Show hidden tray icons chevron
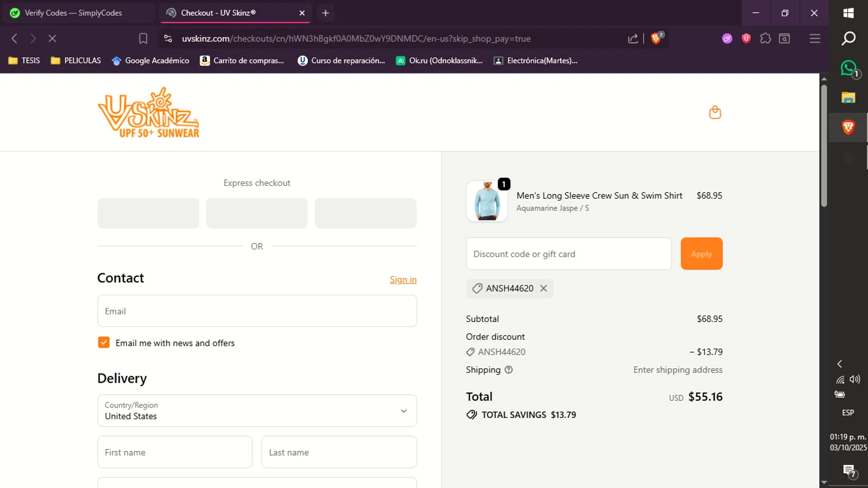Screen dimensions: 868x488 [x=840, y=364]
